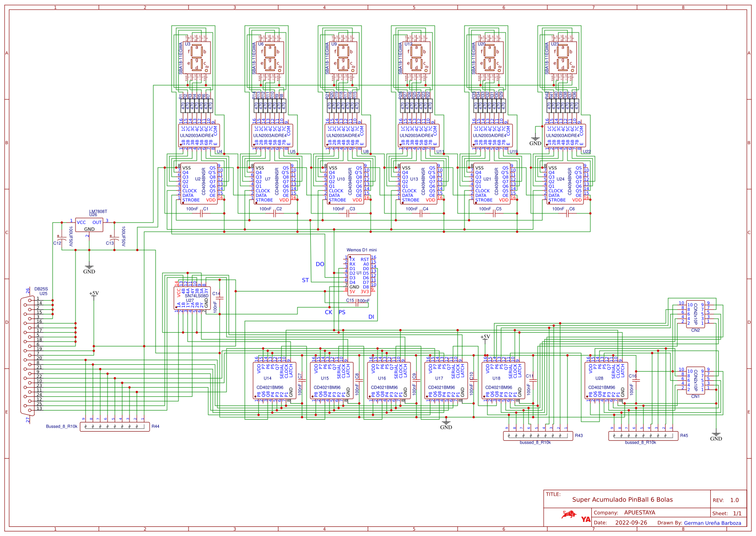Select the DB25S connector U25
The image size is (756, 536).
click(28, 355)
